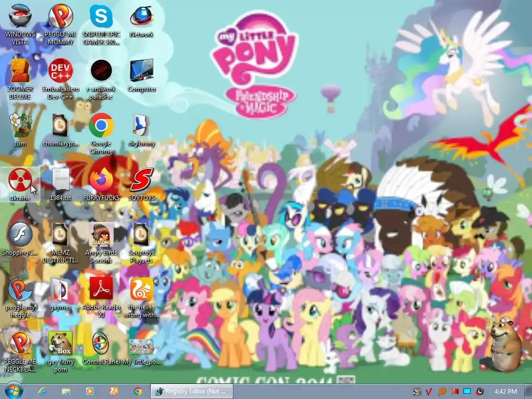
Task: Open the Action Center flag tray icon
Action: point(455,392)
